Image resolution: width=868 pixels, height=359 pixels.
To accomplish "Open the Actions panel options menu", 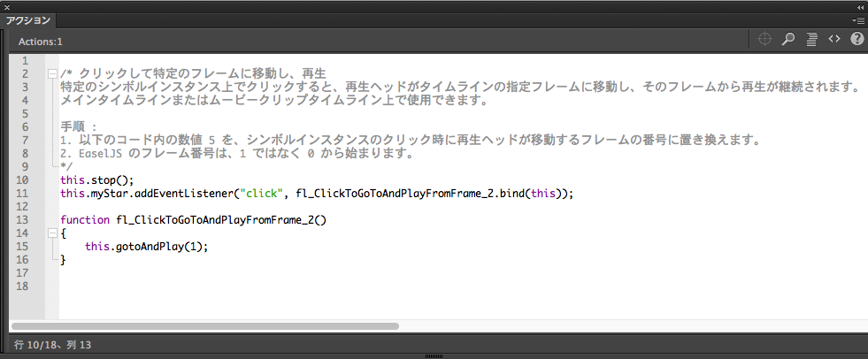I will click(x=858, y=20).
